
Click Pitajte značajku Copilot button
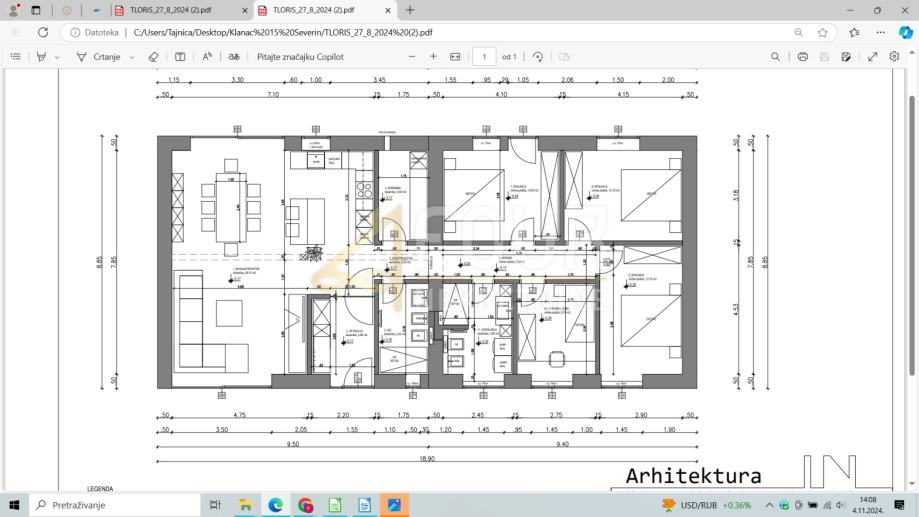click(x=300, y=57)
